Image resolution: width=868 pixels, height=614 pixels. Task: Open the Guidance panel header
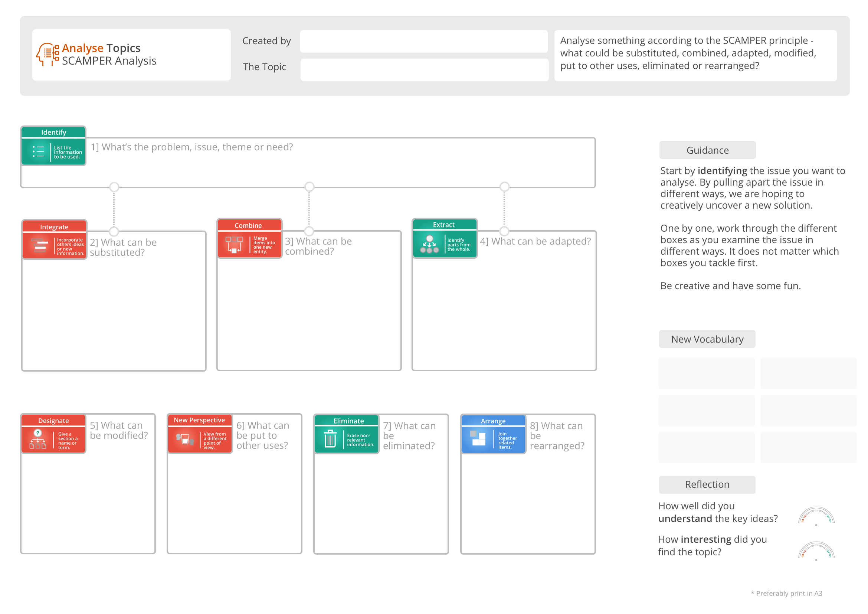click(x=707, y=150)
